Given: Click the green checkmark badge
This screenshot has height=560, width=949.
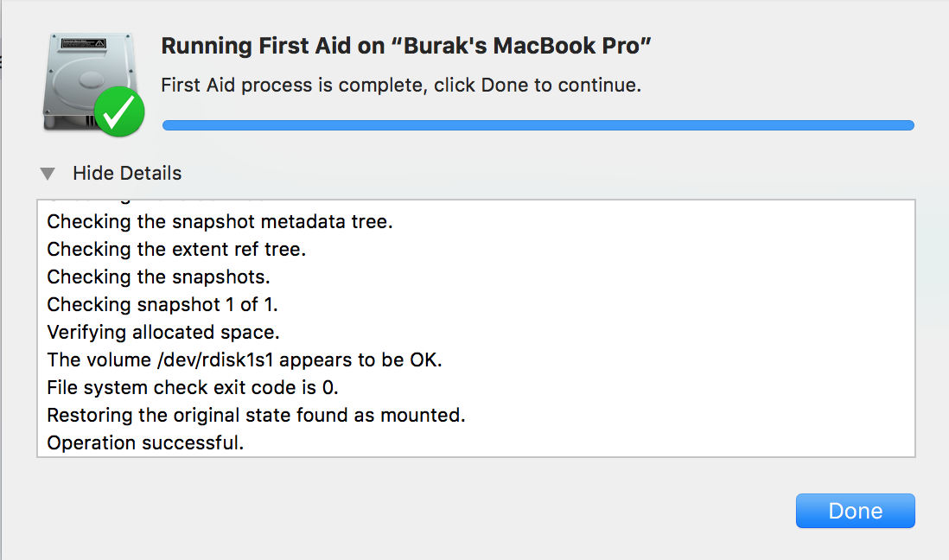Looking at the screenshot, I should click(x=119, y=112).
